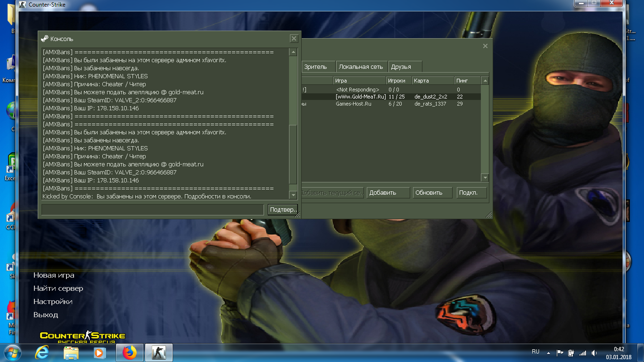Viewport: 644px width, 362px height.
Task: Click the Обновить refresh button
Action: pos(433,193)
